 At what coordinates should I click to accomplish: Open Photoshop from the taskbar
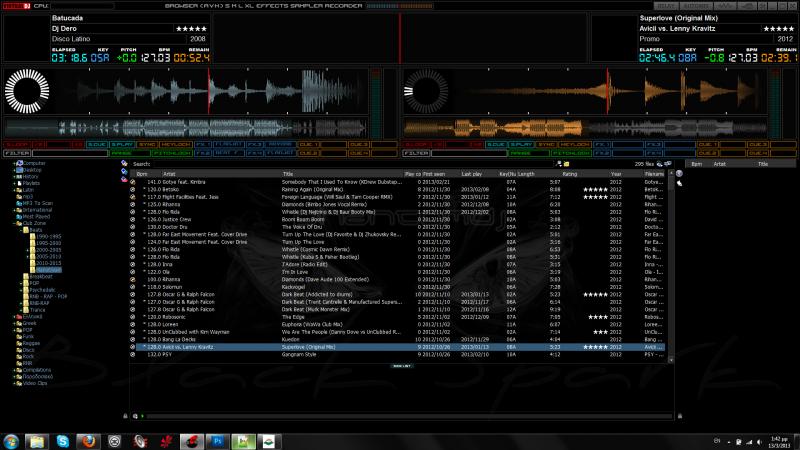click(x=217, y=441)
